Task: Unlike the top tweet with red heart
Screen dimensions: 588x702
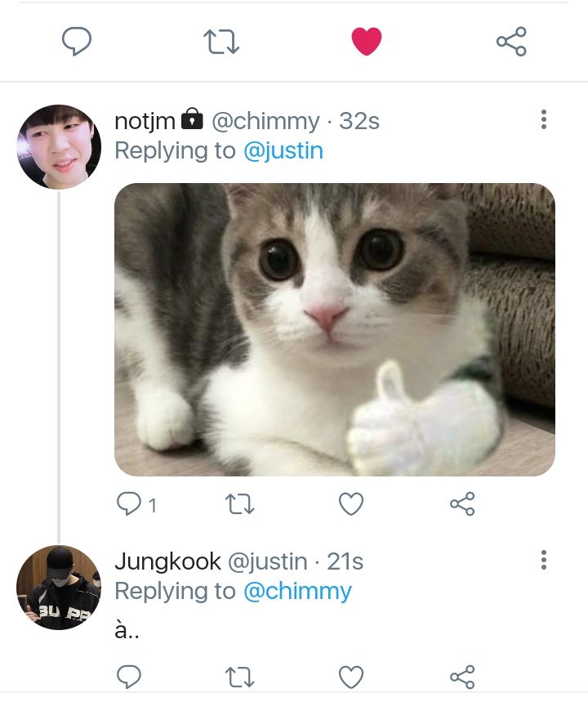Action: tap(367, 41)
